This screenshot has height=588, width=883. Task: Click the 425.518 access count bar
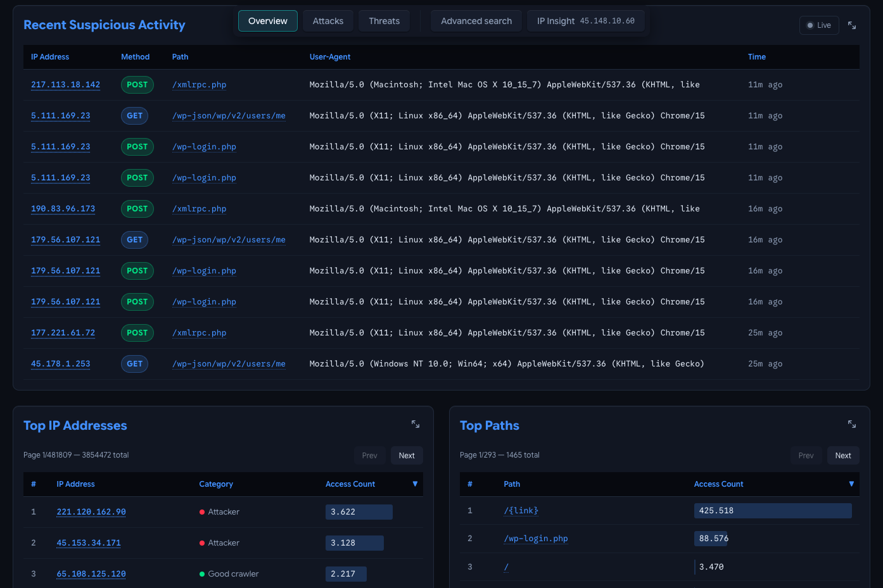pos(773,511)
